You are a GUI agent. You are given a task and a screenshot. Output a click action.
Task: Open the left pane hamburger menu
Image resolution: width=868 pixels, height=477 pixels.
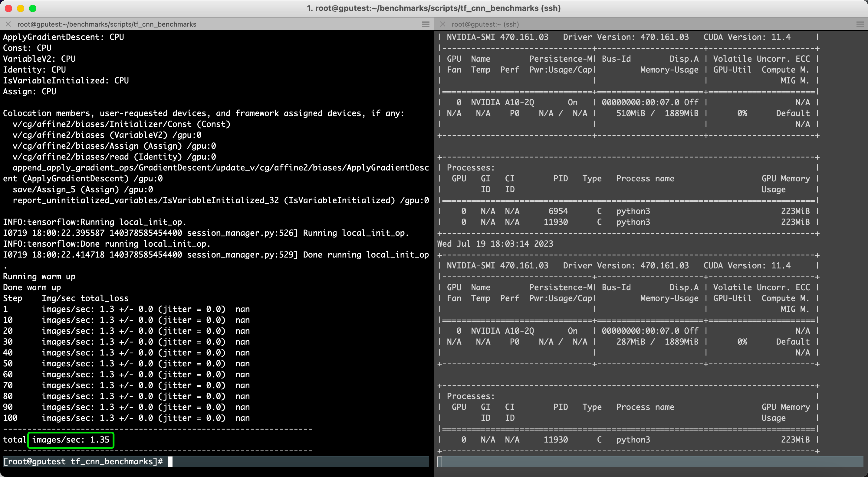point(425,24)
